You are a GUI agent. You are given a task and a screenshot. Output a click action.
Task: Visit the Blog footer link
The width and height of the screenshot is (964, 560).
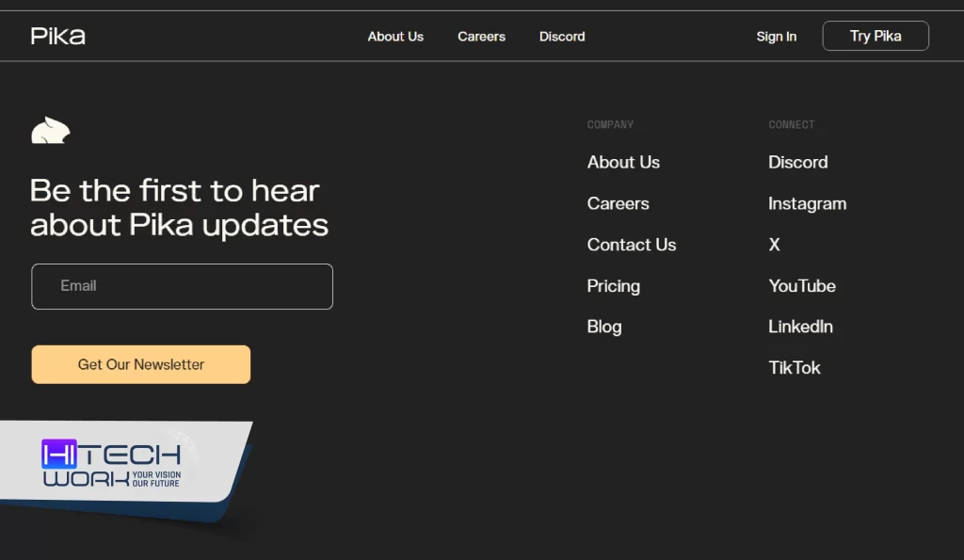(604, 327)
